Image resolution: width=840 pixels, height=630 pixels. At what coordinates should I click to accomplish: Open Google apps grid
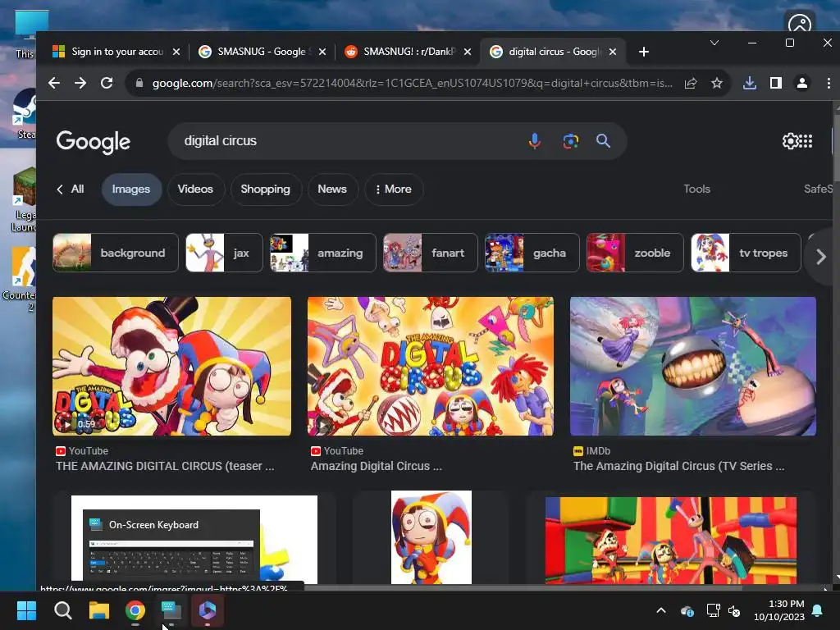(806, 141)
